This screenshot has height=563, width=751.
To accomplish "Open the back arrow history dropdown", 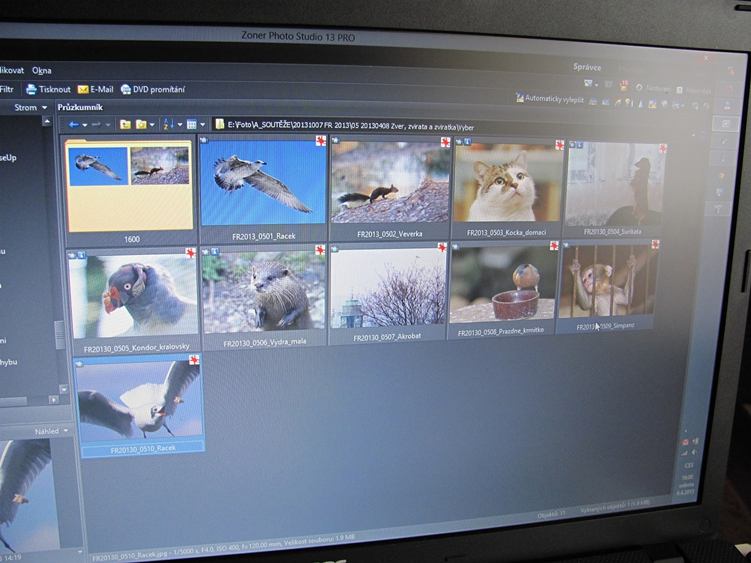I will (x=85, y=125).
